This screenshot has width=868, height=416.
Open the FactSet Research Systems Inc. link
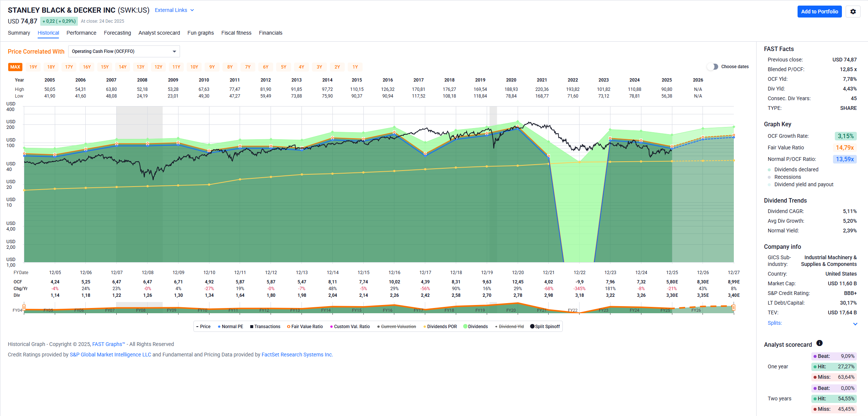coord(297,355)
